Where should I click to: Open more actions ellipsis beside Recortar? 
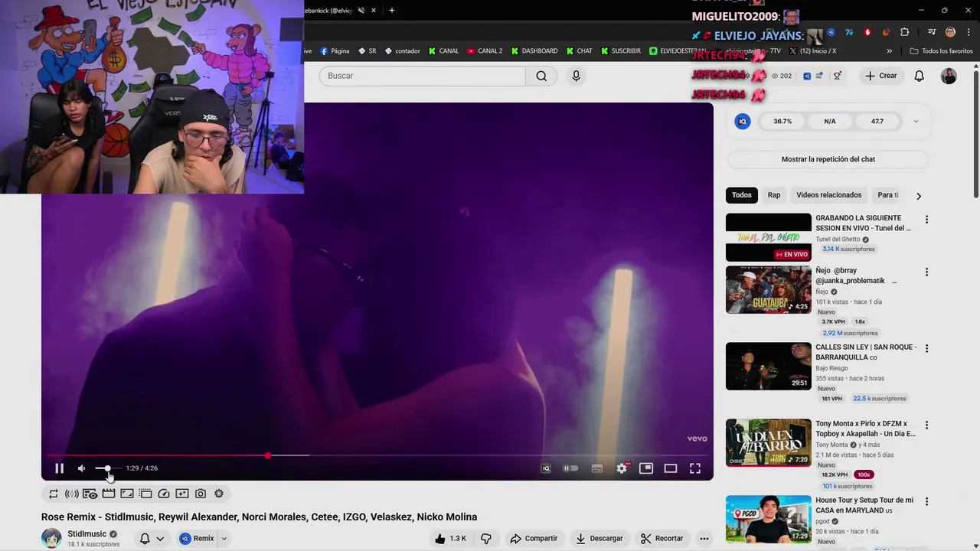coord(704,539)
